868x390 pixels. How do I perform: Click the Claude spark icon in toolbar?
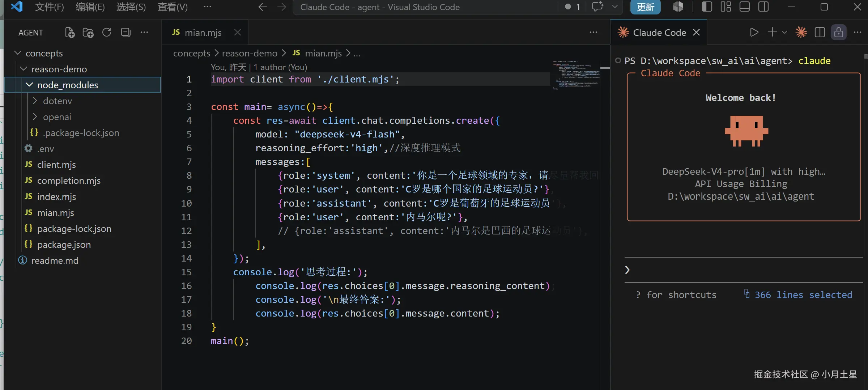tap(801, 32)
